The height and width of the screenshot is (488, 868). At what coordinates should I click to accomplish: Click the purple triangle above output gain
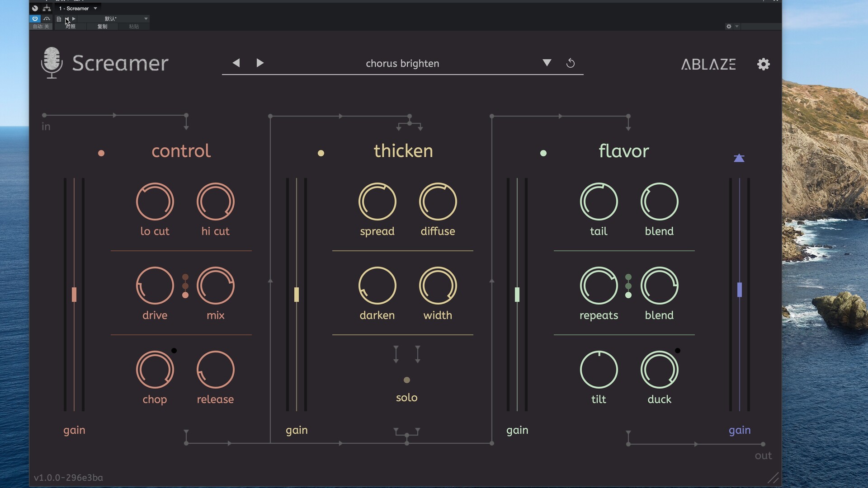739,158
